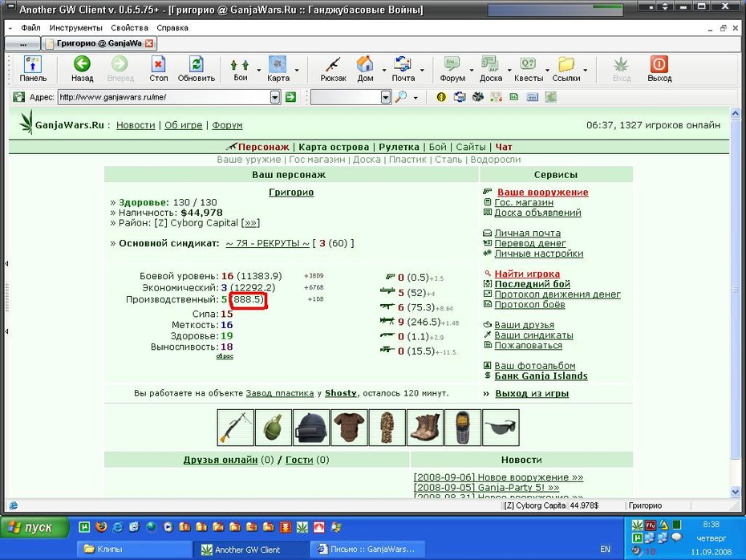Follow the Карта острова link
Viewport: 746px width, 560px height.
pyautogui.click(x=334, y=147)
